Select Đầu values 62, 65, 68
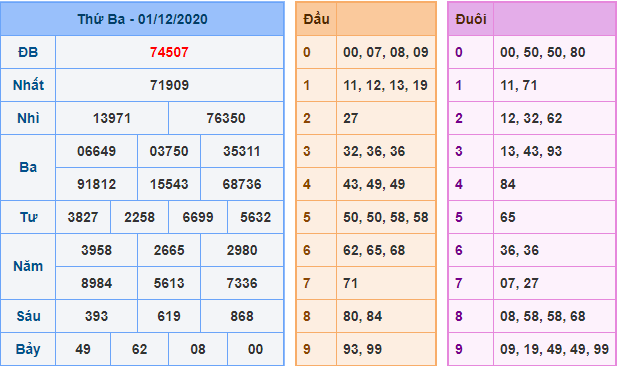This screenshot has width=617, height=366. (x=374, y=251)
